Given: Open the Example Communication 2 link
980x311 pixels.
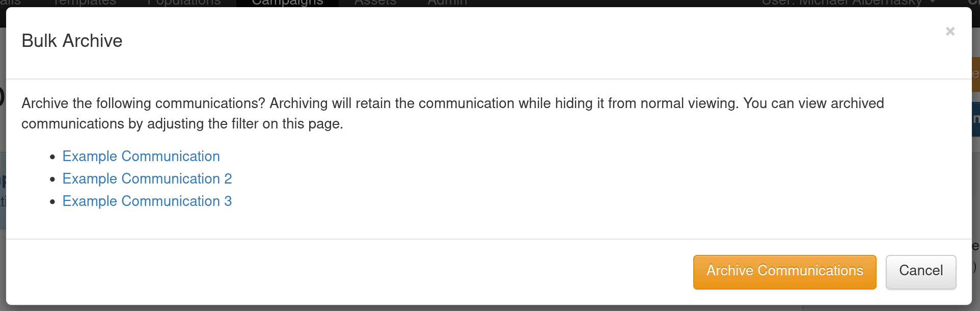Looking at the screenshot, I should [x=147, y=179].
